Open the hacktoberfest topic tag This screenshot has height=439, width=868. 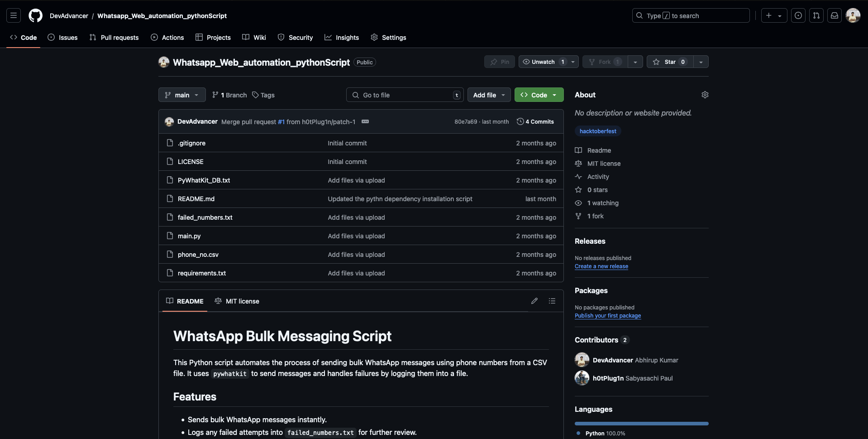point(598,131)
